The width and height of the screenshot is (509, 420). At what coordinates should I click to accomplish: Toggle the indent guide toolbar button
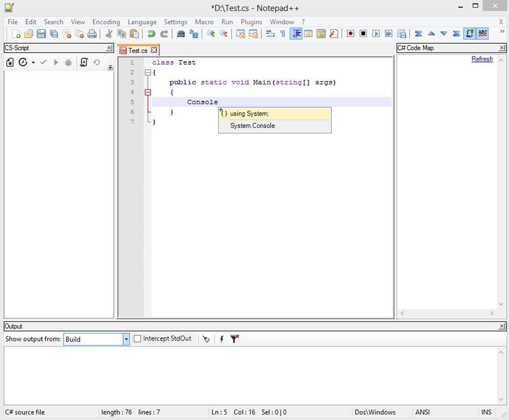tap(296, 34)
